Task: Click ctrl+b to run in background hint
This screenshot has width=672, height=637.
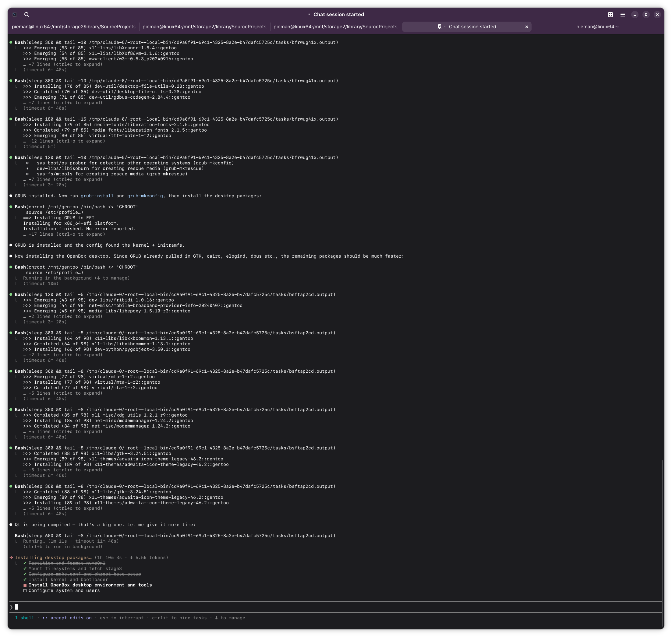Action: tap(62, 547)
